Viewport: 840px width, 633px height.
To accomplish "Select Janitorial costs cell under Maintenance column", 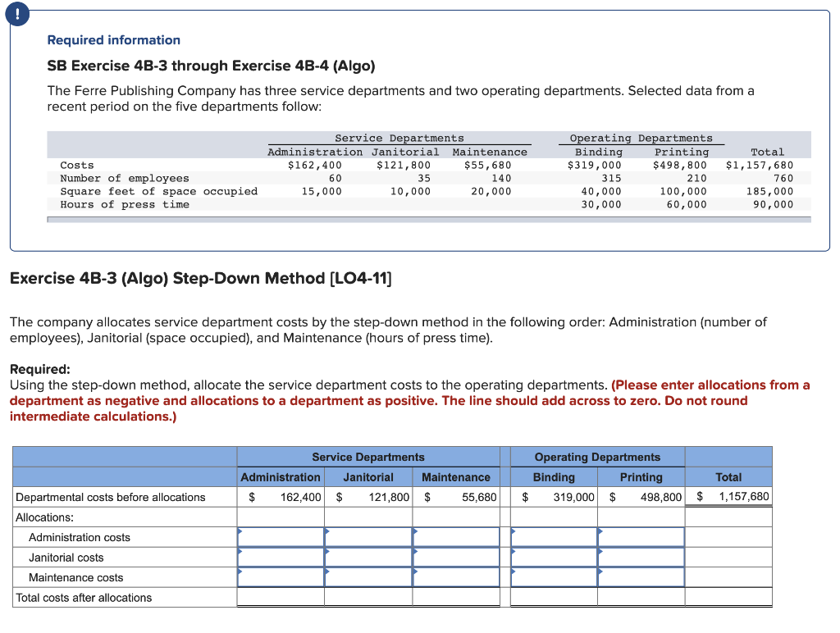I will coord(456,558).
